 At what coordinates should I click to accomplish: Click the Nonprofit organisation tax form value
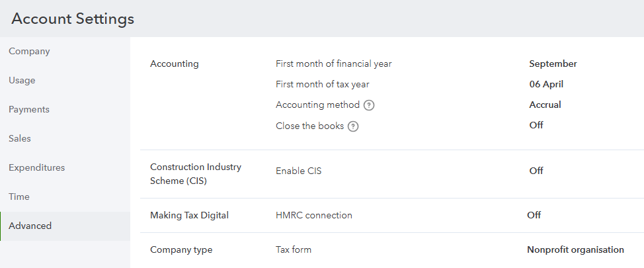[575, 250]
